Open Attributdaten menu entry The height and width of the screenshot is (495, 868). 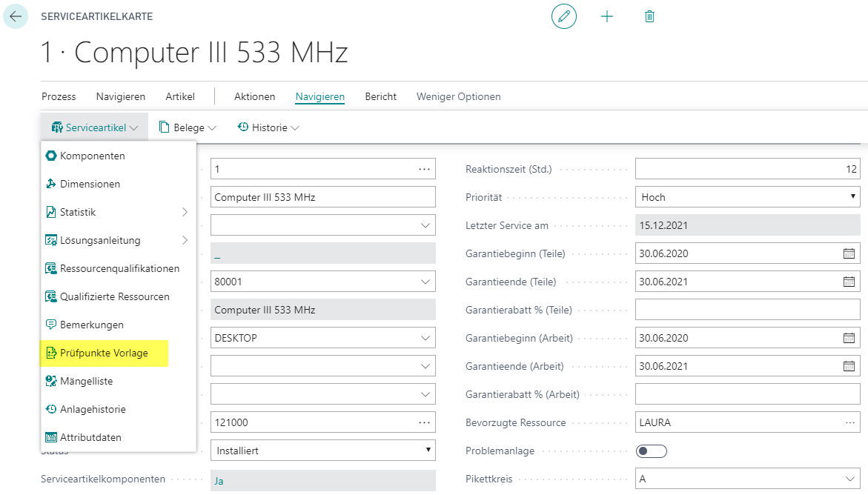point(119,437)
